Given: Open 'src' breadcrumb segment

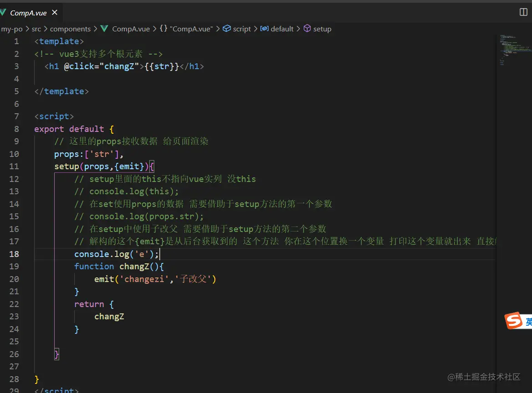Looking at the screenshot, I should tap(36, 29).
